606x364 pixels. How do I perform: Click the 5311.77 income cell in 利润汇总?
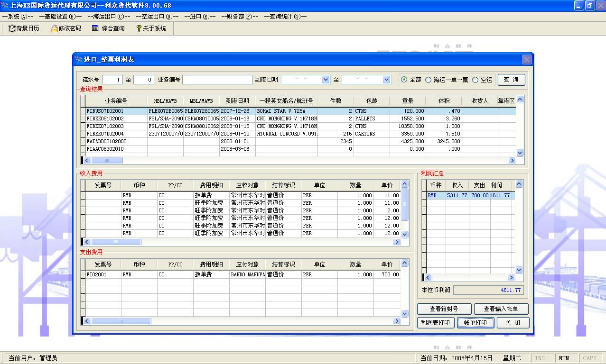point(457,195)
